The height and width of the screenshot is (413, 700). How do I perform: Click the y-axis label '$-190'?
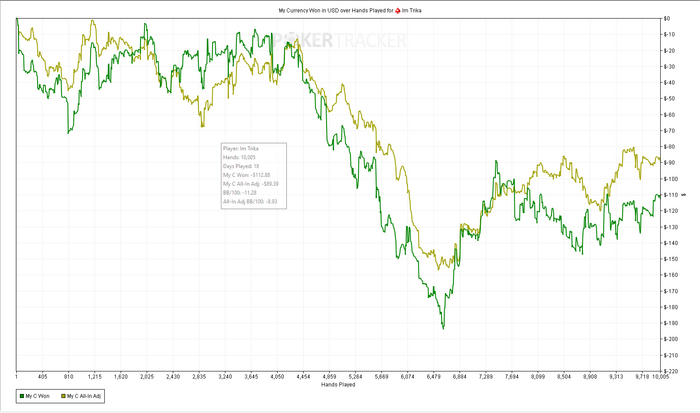[671, 323]
